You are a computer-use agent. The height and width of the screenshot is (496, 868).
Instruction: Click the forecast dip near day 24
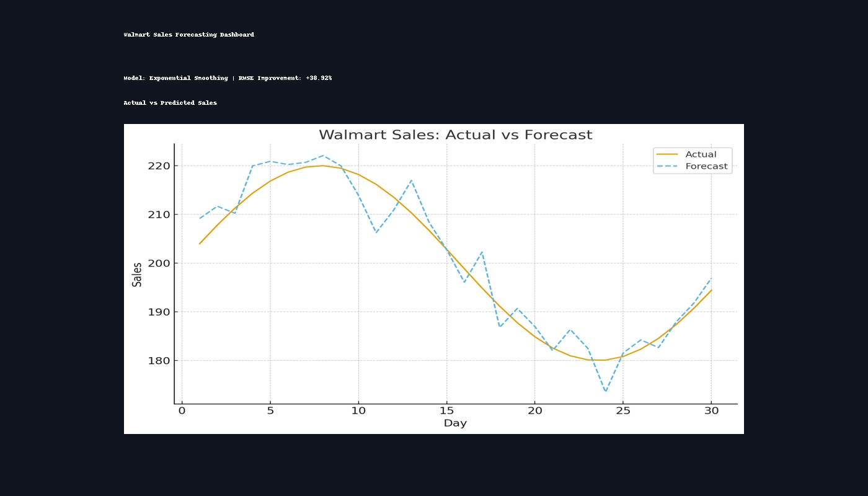606,391
